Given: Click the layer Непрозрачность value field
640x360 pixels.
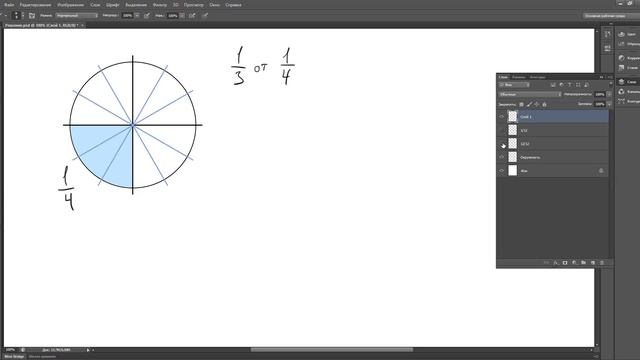Looking at the screenshot, I should pos(600,94).
